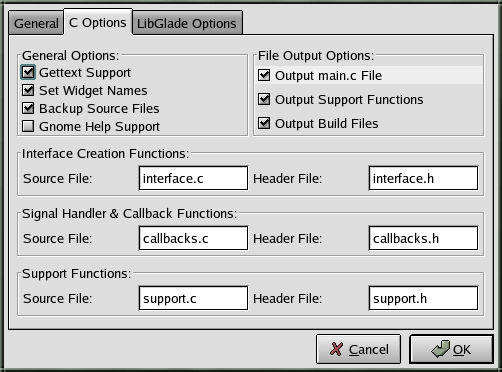502x372 pixels.
Task: Switch to the General tab
Action: point(36,23)
